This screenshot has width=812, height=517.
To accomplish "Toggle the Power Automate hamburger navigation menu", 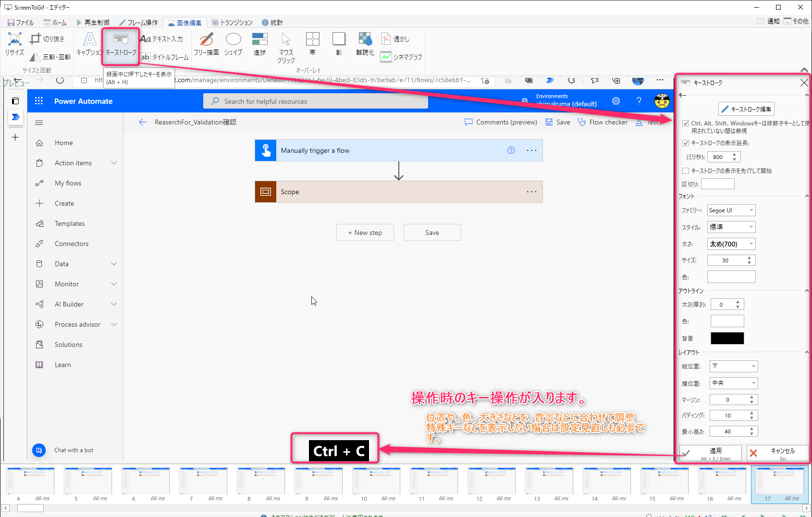I will 39,123.
